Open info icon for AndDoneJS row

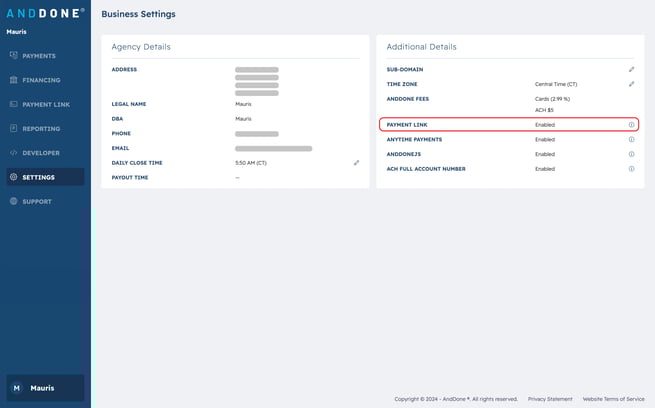631,154
